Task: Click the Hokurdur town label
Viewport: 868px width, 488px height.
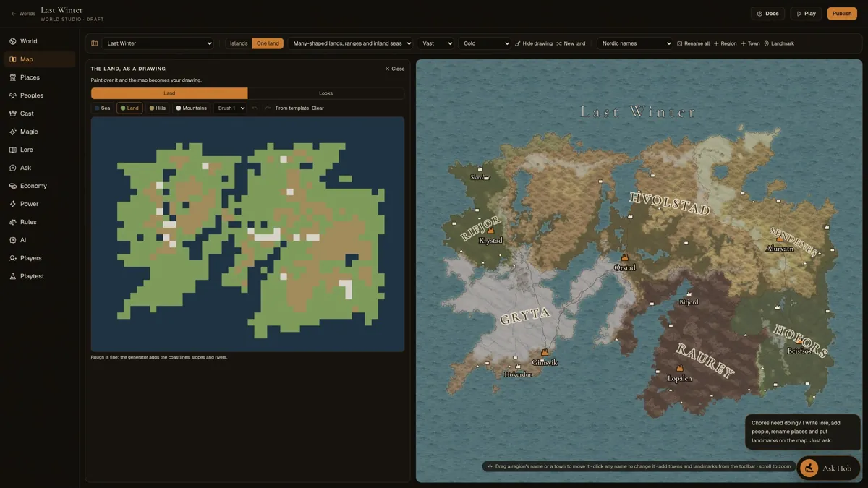Action: click(518, 374)
